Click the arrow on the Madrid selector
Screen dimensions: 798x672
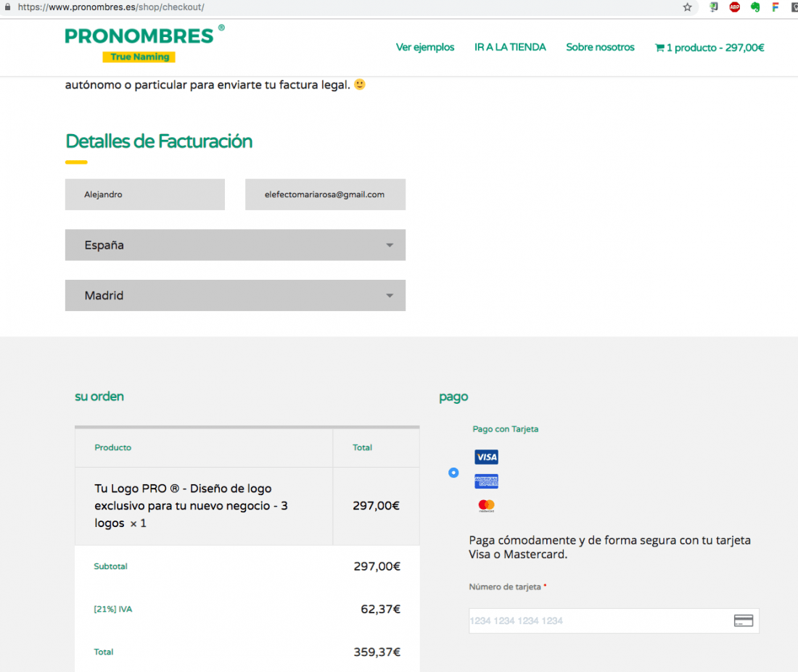click(390, 296)
